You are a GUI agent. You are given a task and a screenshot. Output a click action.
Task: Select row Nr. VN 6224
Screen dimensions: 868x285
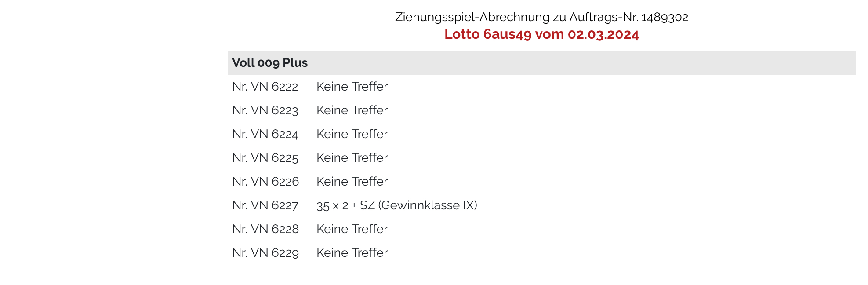(542, 134)
